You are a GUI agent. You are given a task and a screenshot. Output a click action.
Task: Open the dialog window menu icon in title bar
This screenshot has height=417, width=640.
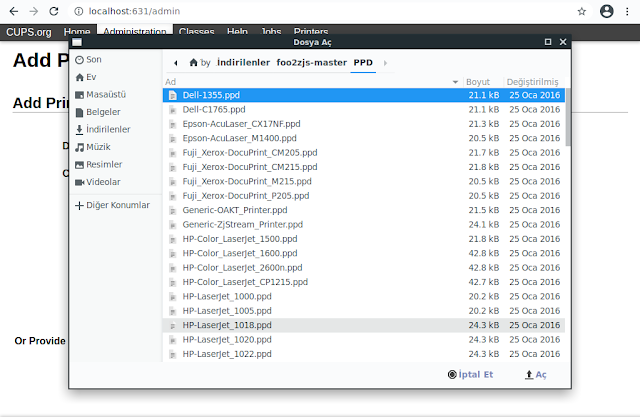pos(77,42)
